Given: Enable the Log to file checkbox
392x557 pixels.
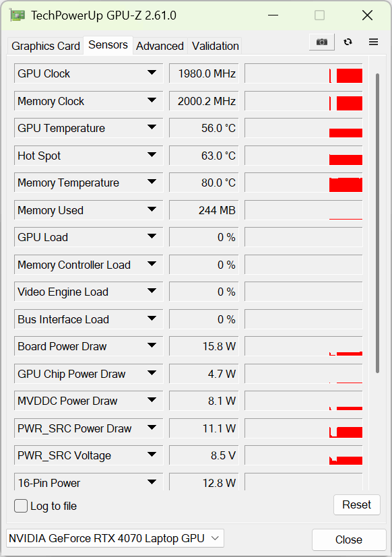Looking at the screenshot, I should (21, 506).
